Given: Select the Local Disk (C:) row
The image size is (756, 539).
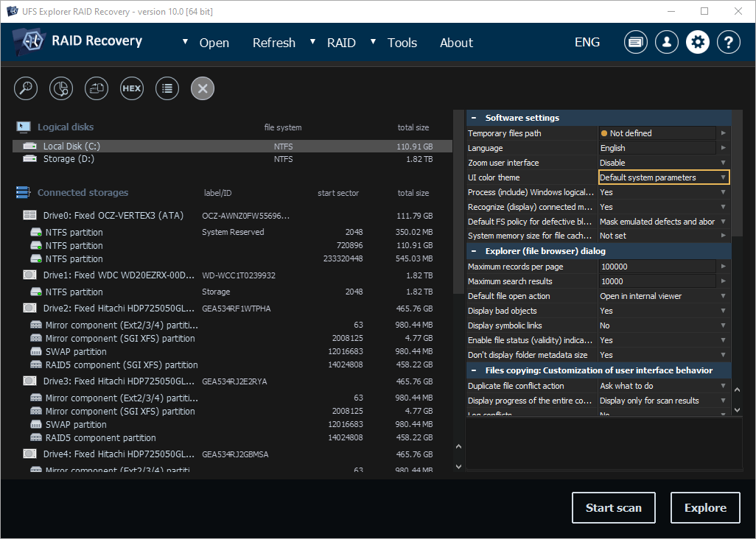Looking at the screenshot, I should pos(232,146).
